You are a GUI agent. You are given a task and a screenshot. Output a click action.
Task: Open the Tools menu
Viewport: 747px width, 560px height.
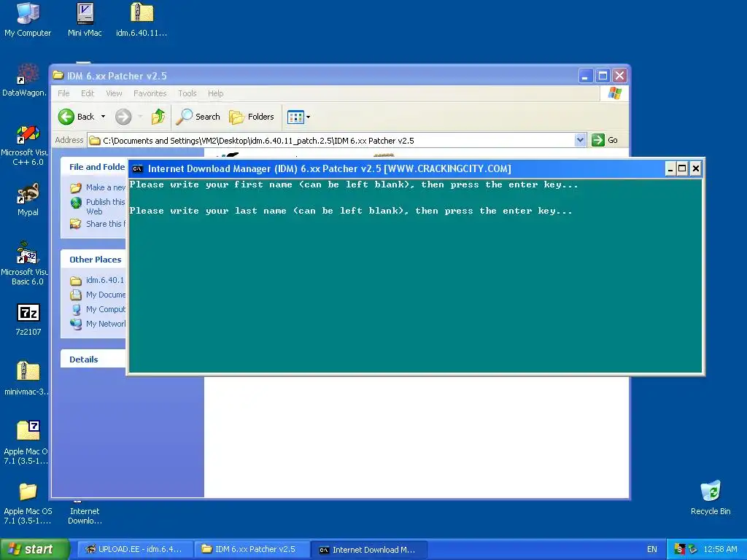[187, 93]
